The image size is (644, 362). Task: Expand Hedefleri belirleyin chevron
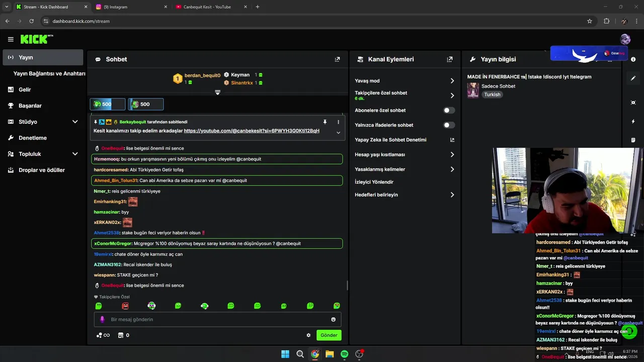tap(452, 195)
